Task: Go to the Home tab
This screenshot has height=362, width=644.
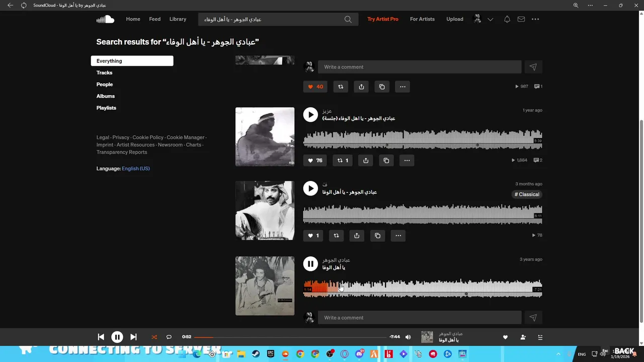Action: tap(133, 19)
